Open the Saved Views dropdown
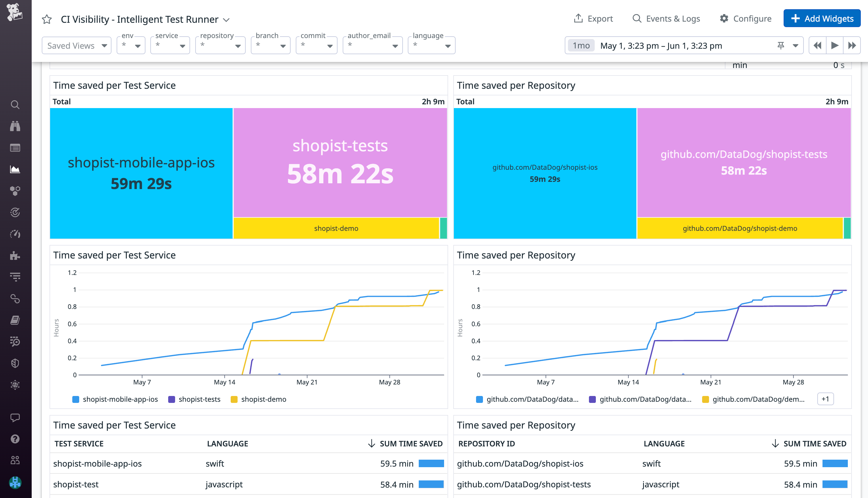The image size is (868, 498). coord(76,45)
